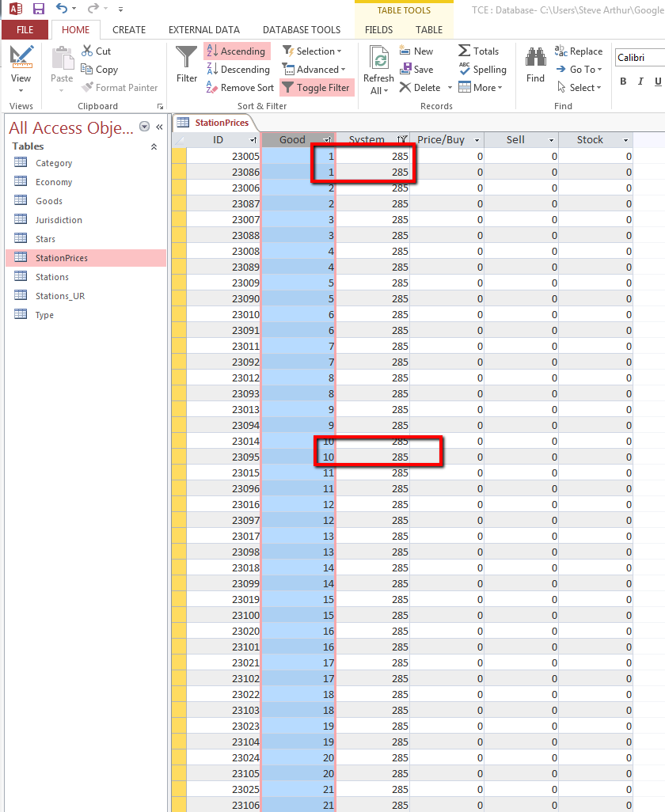
Task: Open the Stations_UR table
Action: (x=86, y=296)
